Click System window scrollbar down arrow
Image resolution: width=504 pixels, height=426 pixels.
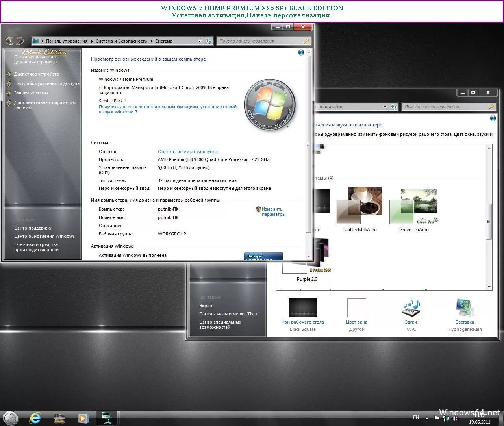click(309, 256)
